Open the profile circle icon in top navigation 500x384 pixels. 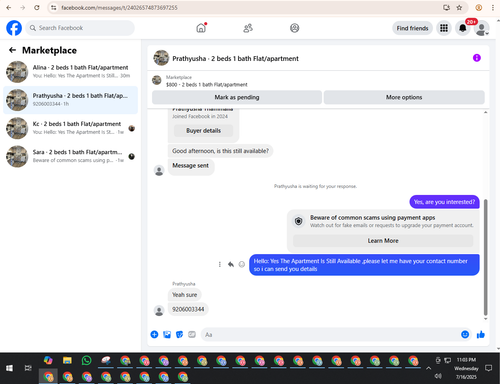coord(294,28)
